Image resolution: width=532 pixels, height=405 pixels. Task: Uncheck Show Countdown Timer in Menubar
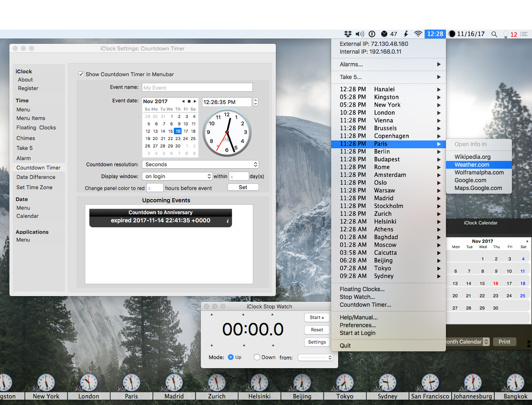pyautogui.click(x=81, y=74)
